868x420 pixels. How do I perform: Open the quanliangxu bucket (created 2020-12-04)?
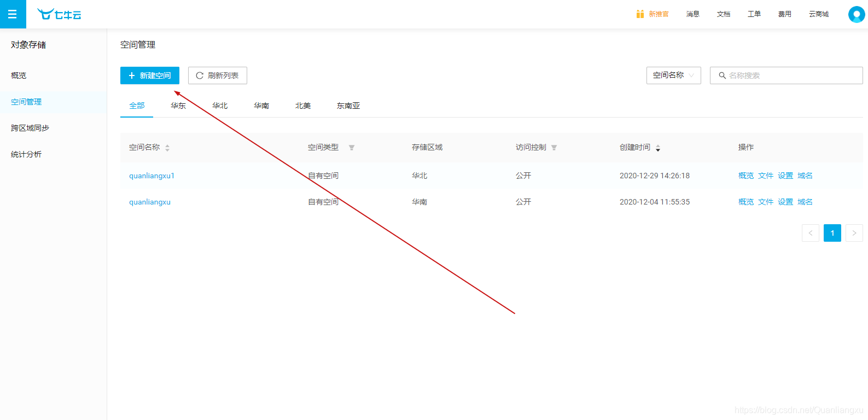[150, 202]
